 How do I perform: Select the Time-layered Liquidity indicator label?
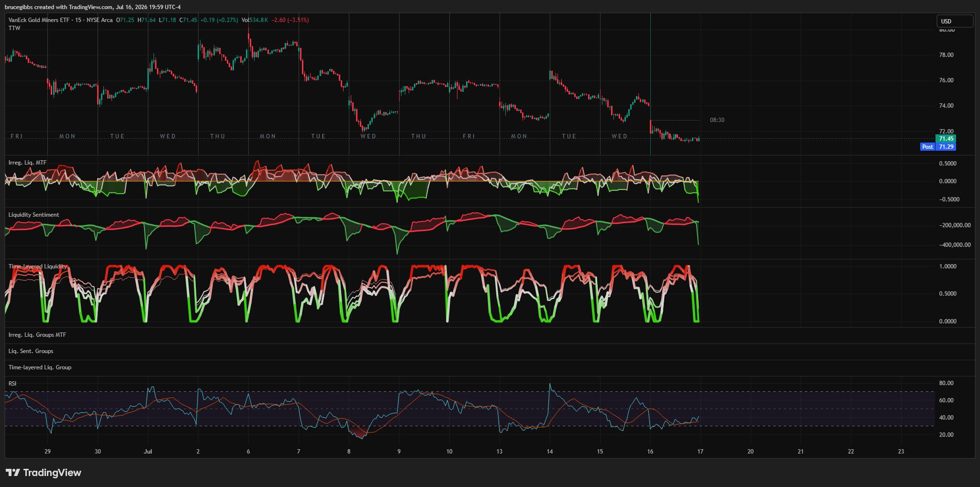coord(38,266)
